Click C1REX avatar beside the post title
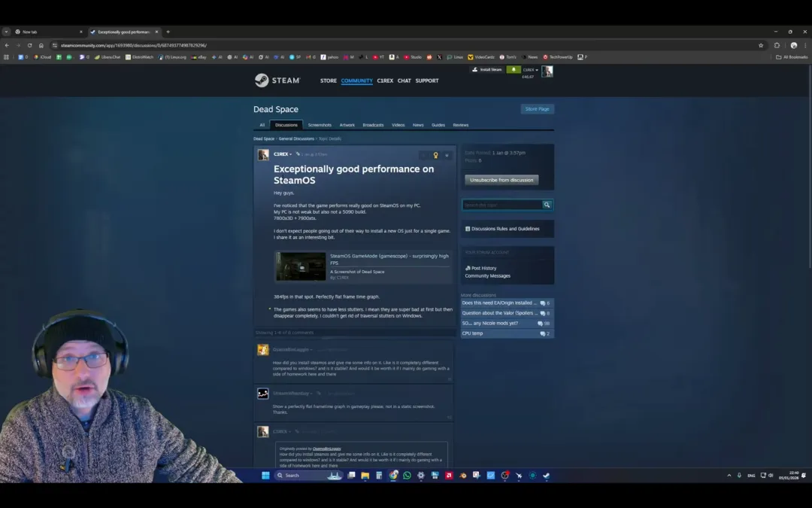Viewport: 812px width, 508px height. click(x=263, y=154)
